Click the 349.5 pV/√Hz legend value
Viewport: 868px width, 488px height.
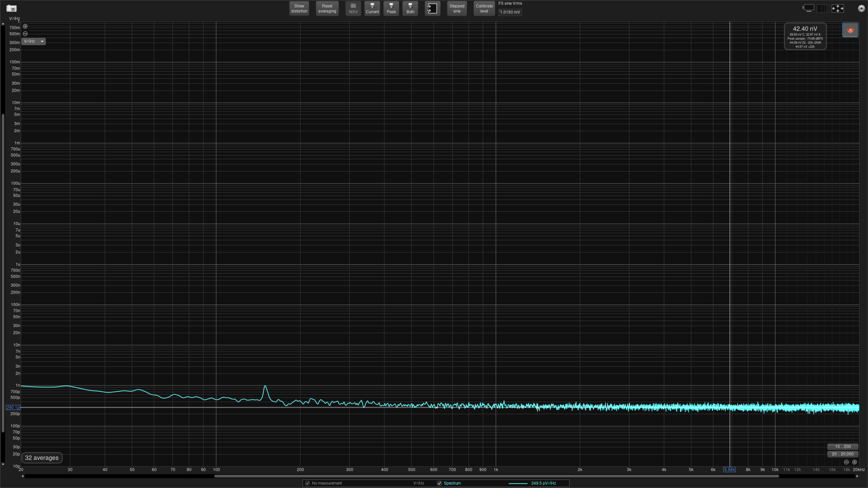coord(543,483)
